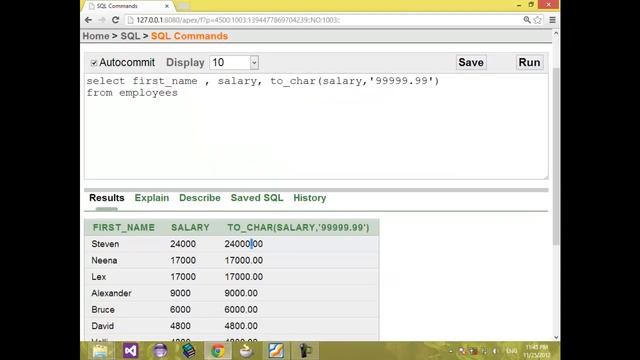640x360 pixels.
Task: Click the Alexander cell
Action: 111,293
